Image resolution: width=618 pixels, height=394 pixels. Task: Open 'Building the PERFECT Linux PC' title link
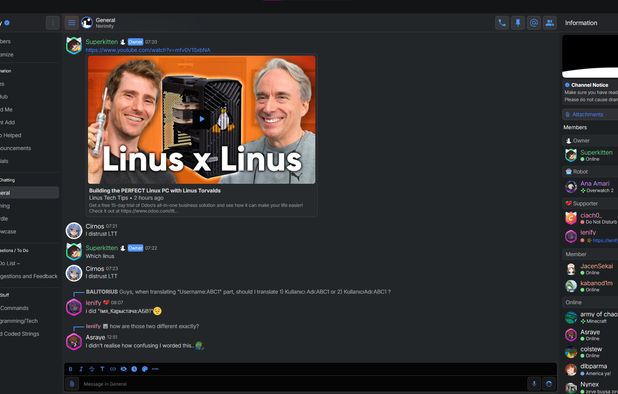(154, 191)
